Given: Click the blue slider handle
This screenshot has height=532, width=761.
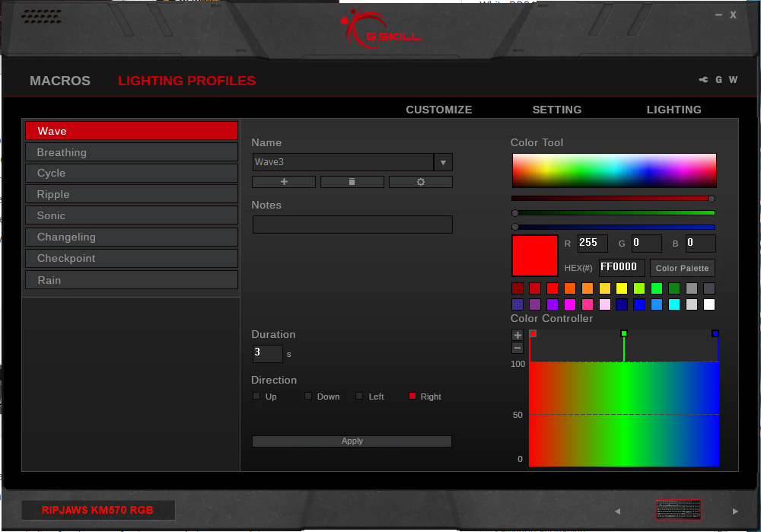Looking at the screenshot, I should click(515, 227).
